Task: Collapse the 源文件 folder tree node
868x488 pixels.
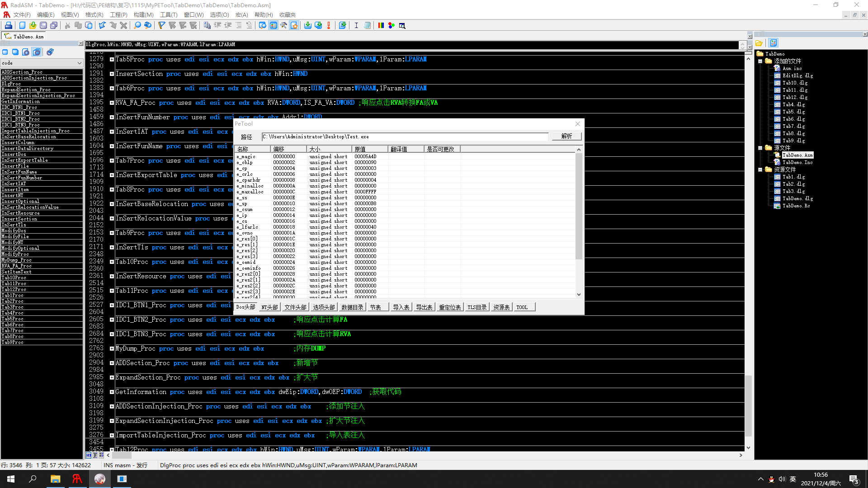Action: coord(760,148)
